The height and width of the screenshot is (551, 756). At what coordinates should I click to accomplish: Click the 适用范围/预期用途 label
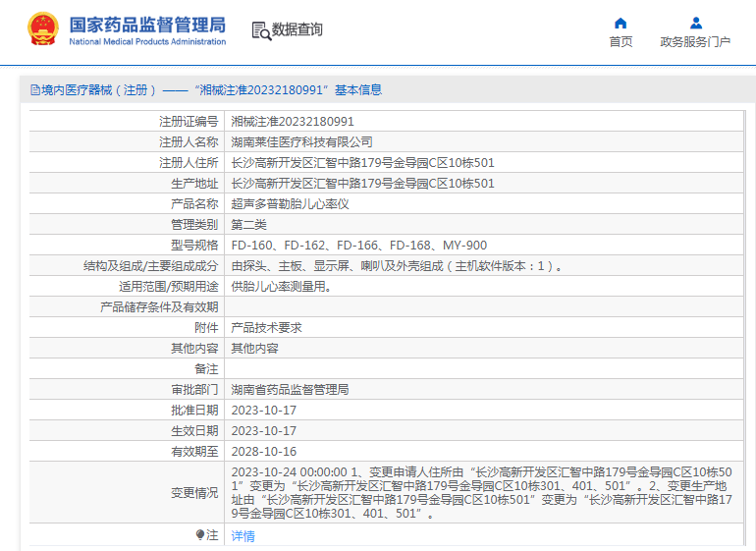[168, 287]
